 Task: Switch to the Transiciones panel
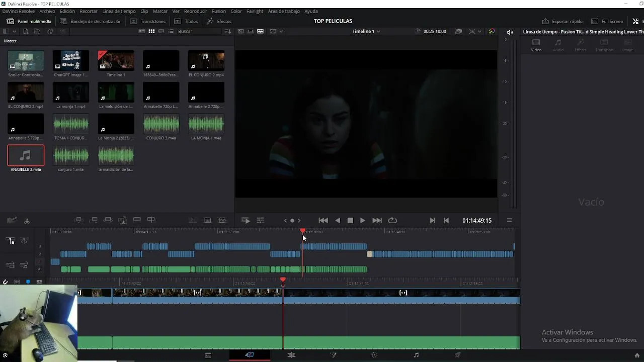tap(147, 21)
